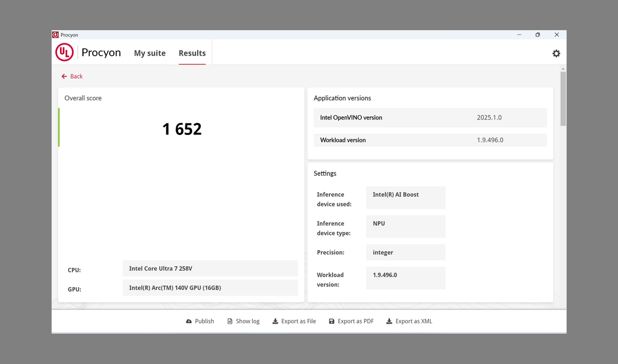Click the Export as PDF save icon

click(x=332, y=321)
